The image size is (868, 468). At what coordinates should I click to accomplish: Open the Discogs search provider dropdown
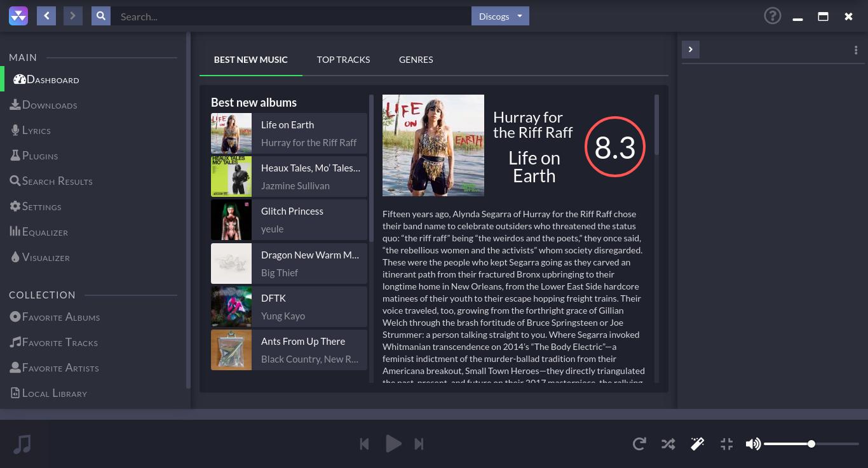coord(500,17)
